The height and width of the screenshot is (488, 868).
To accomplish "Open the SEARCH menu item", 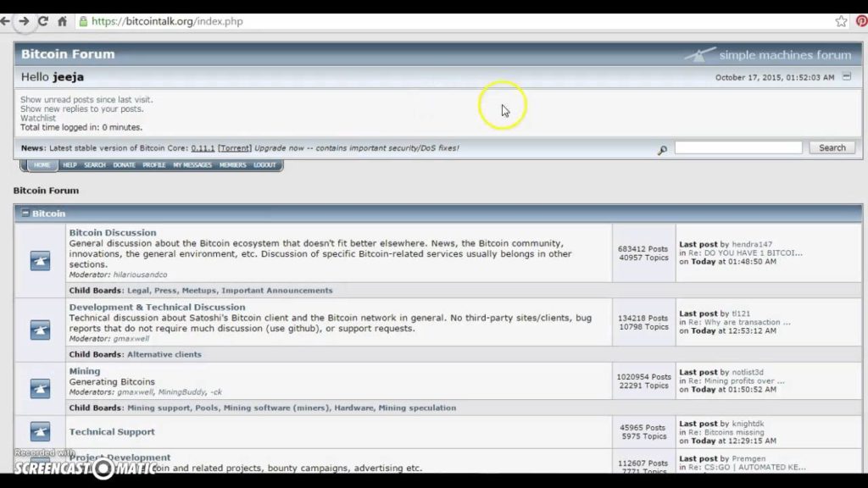I will coord(95,165).
